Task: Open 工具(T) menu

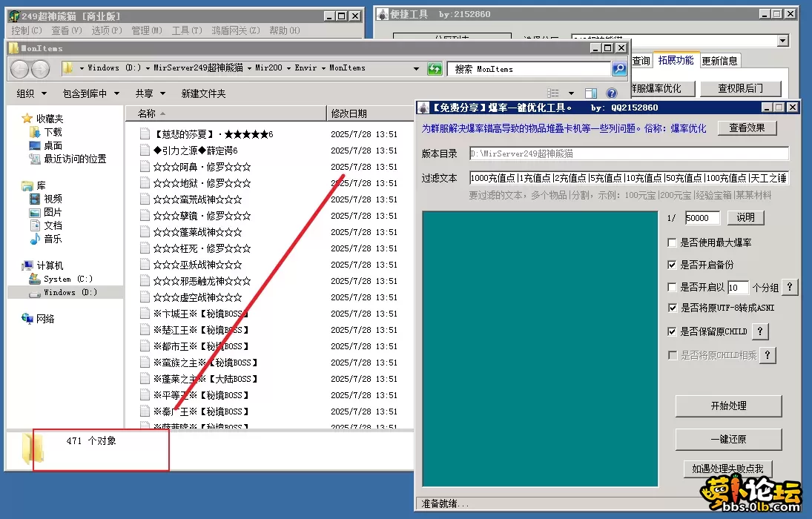Action: [x=187, y=30]
